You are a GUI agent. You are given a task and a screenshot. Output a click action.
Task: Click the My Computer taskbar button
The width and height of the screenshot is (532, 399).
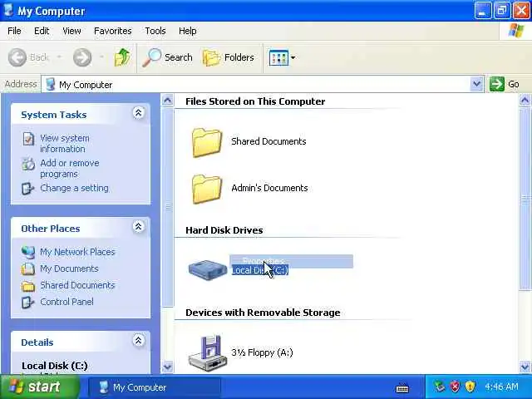(x=154, y=387)
